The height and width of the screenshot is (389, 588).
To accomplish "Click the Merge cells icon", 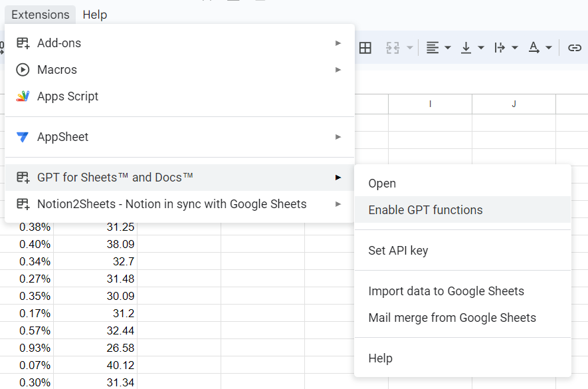I will click(x=393, y=47).
